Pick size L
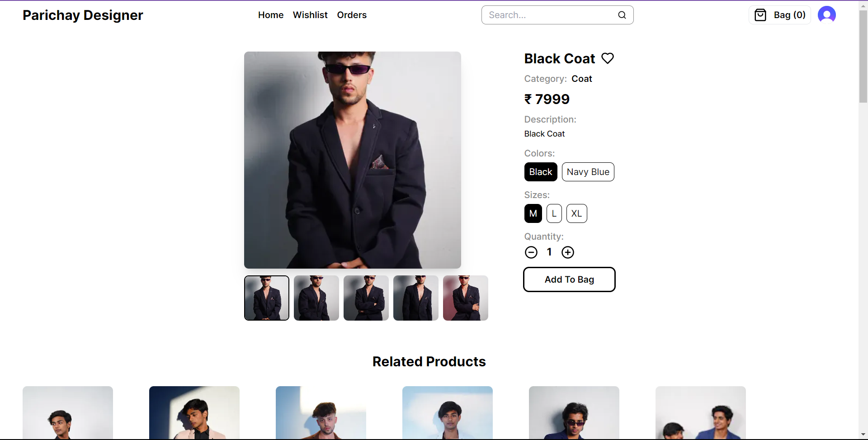Screen dimensions: 868x440 pyautogui.click(x=554, y=213)
